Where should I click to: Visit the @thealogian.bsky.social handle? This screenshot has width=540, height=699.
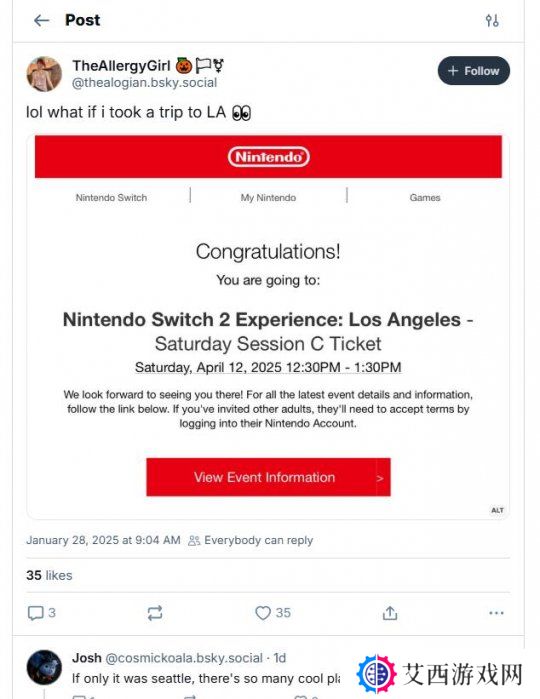pyautogui.click(x=144, y=82)
